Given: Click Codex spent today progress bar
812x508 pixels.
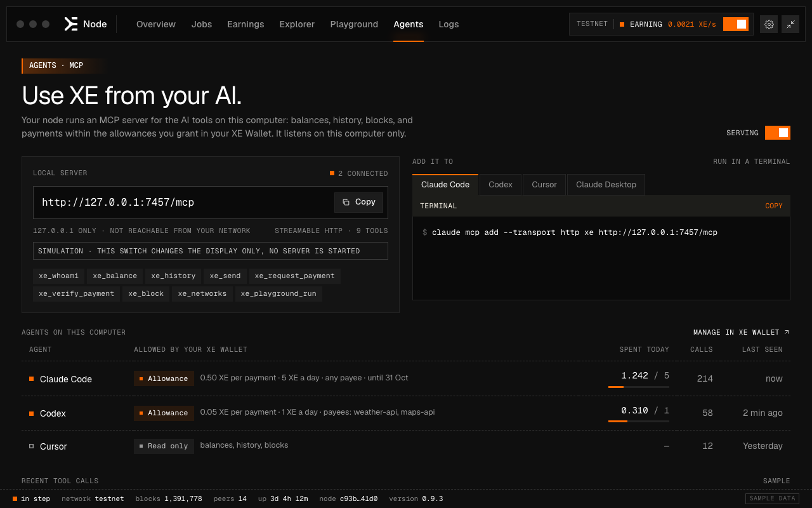Looking at the screenshot, I should pos(639,421).
